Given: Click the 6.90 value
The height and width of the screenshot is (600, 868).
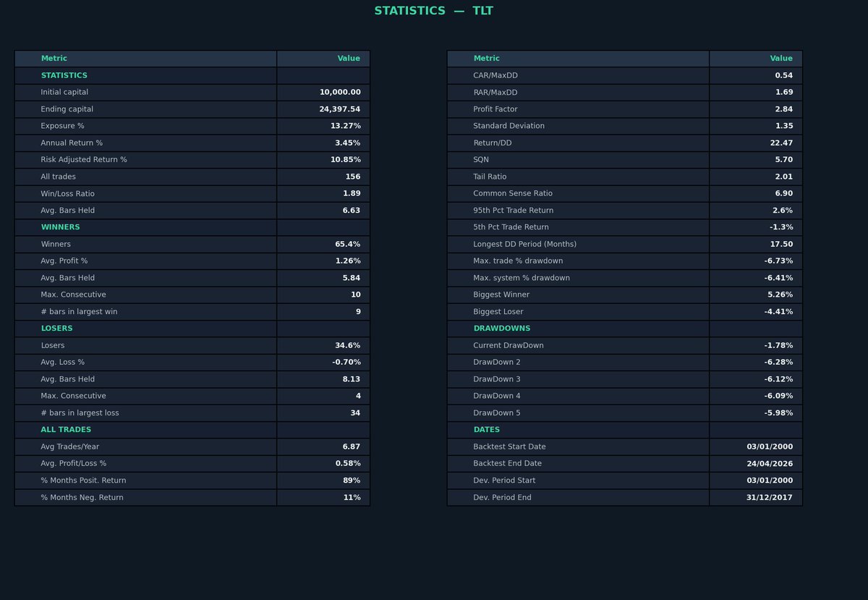Looking at the screenshot, I should [784, 194].
